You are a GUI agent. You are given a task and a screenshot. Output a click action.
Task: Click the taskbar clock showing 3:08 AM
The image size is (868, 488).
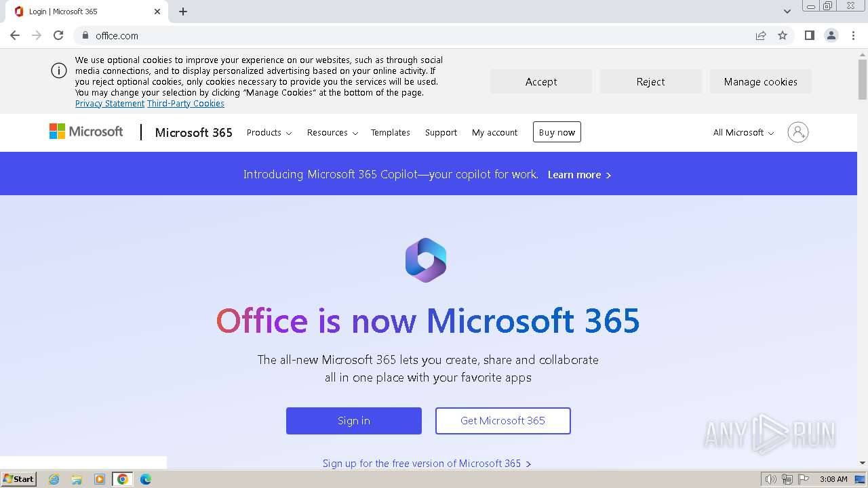point(833,479)
